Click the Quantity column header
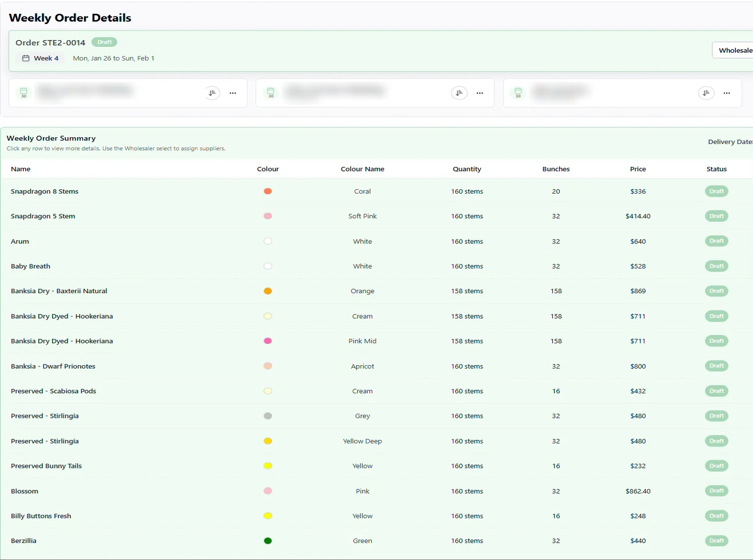This screenshot has width=753, height=560. [467, 169]
